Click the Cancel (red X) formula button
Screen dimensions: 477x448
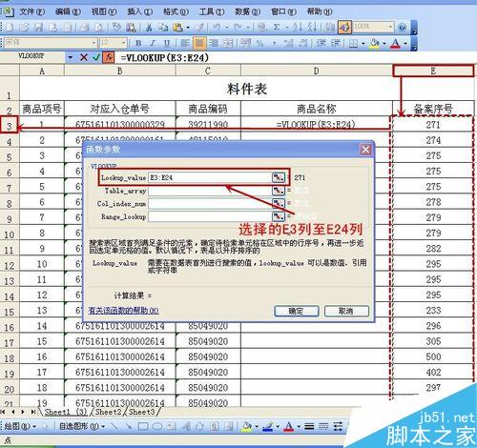[x=84, y=57]
